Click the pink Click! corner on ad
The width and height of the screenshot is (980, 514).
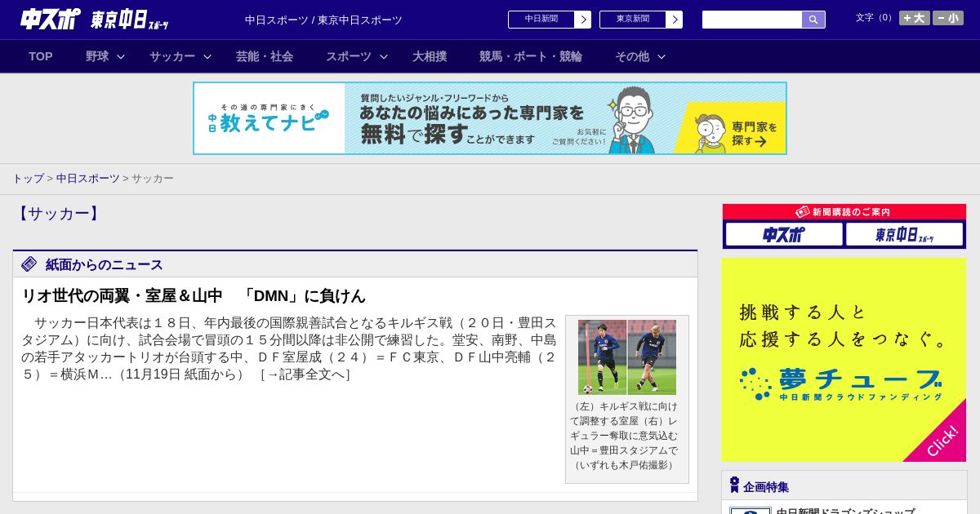click(942, 441)
